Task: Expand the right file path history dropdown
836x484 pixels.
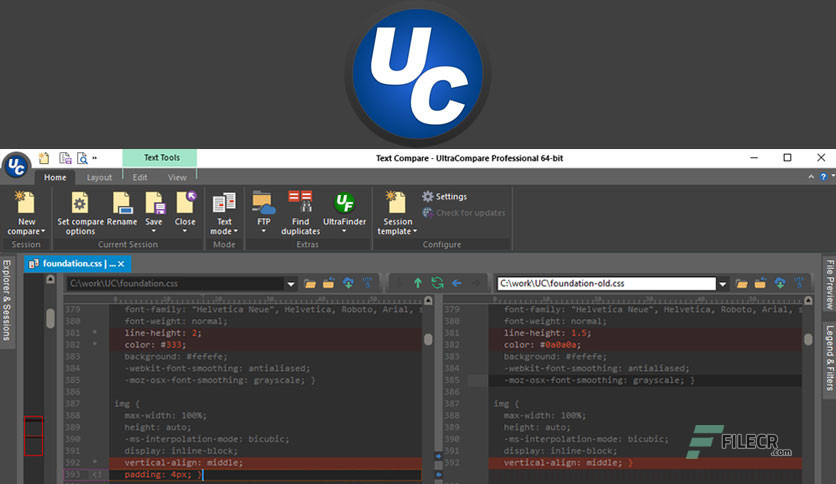Action: coord(722,284)
